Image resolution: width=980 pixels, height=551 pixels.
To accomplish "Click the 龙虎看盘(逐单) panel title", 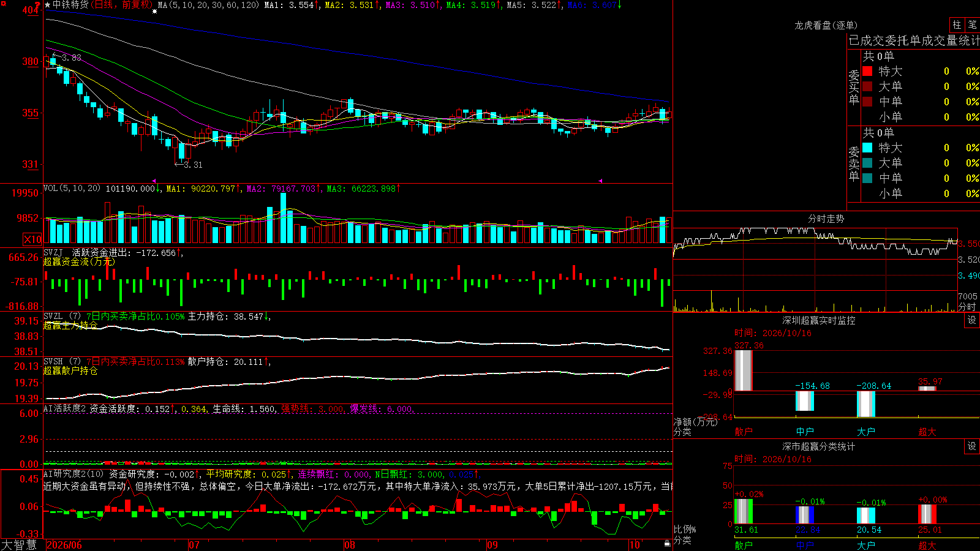I will point(826,25).
